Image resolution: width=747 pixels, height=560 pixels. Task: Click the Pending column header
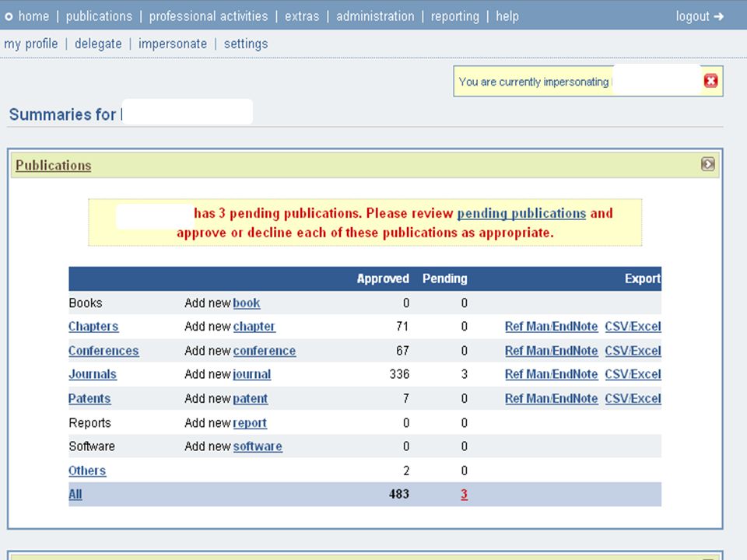445,278
